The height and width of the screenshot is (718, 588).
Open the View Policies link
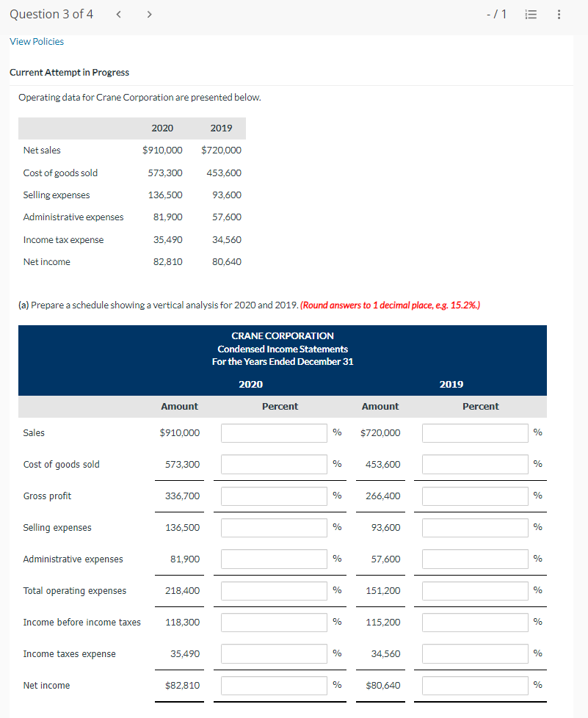pos(37,41)
